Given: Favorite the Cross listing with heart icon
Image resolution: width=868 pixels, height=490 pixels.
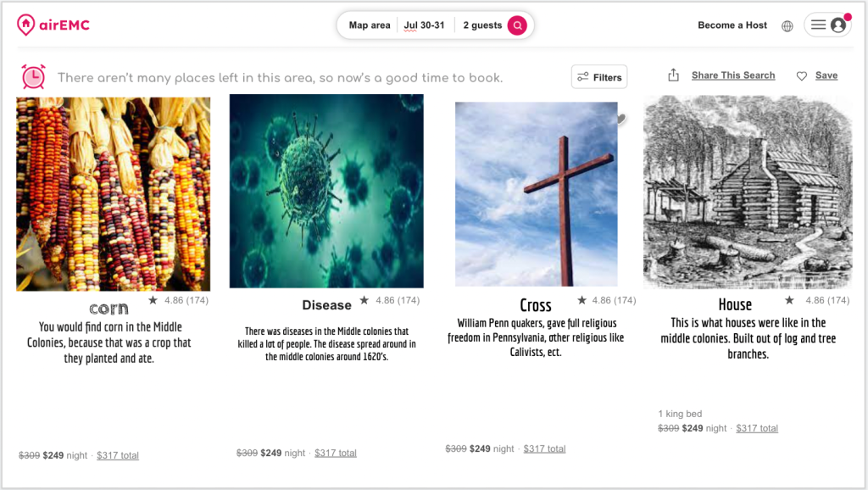Looking at the screenshot, I should 621,118.
